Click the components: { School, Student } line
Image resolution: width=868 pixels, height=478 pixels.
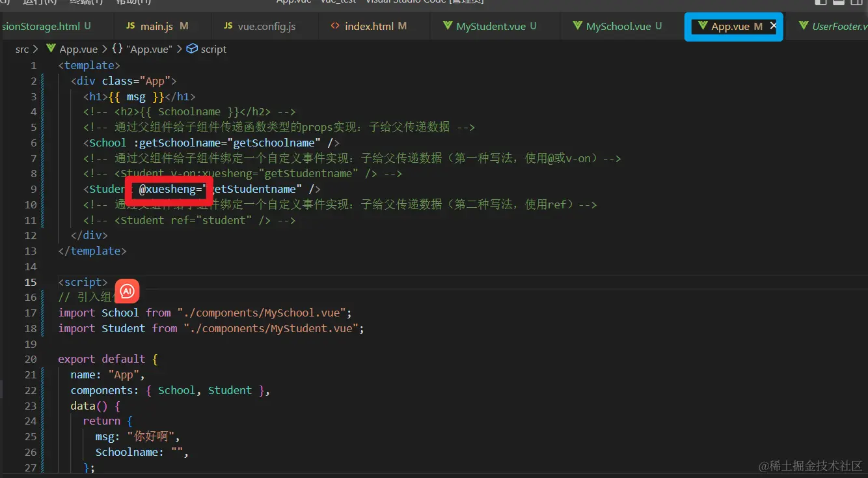(170, 390)
